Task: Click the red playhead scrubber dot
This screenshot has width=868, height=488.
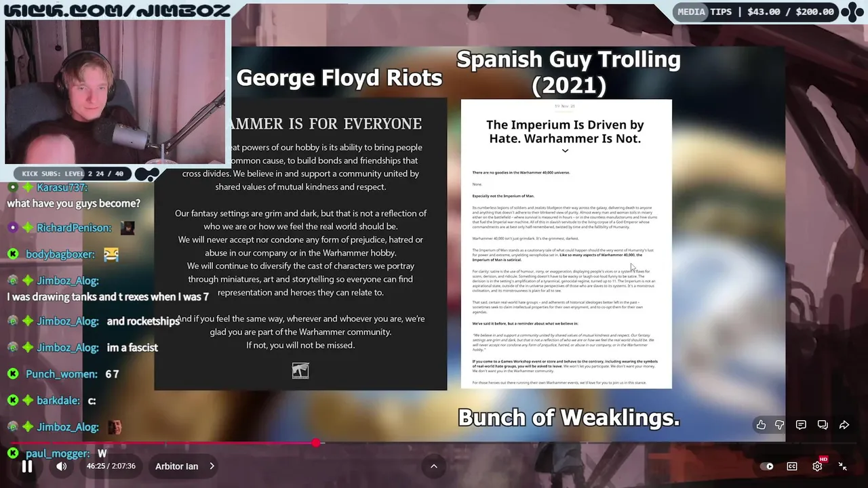Action: (316, 443)
